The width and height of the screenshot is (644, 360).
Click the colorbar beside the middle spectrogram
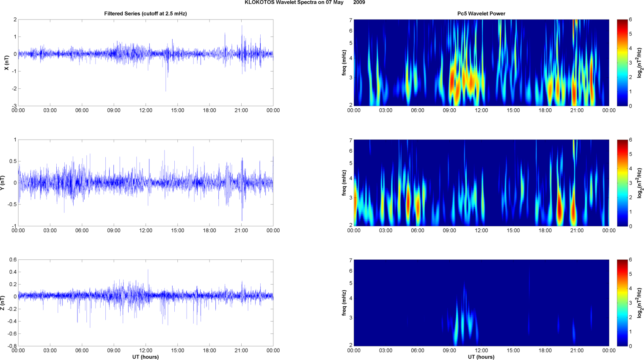pos(622,183)
